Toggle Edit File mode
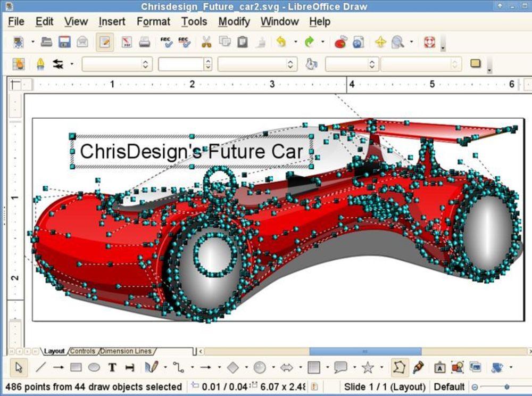 tap(105, 42)
